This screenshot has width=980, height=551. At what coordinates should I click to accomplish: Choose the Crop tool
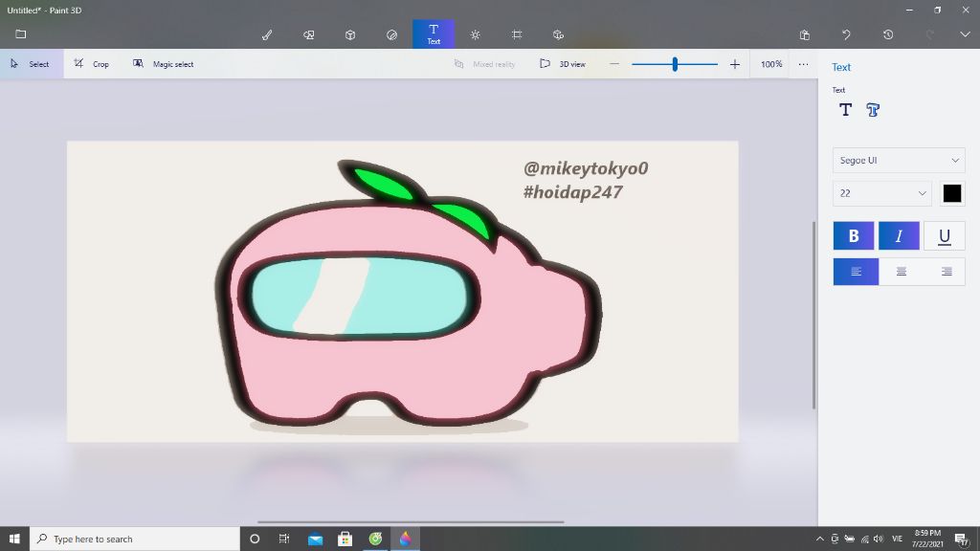click(91, 64)
